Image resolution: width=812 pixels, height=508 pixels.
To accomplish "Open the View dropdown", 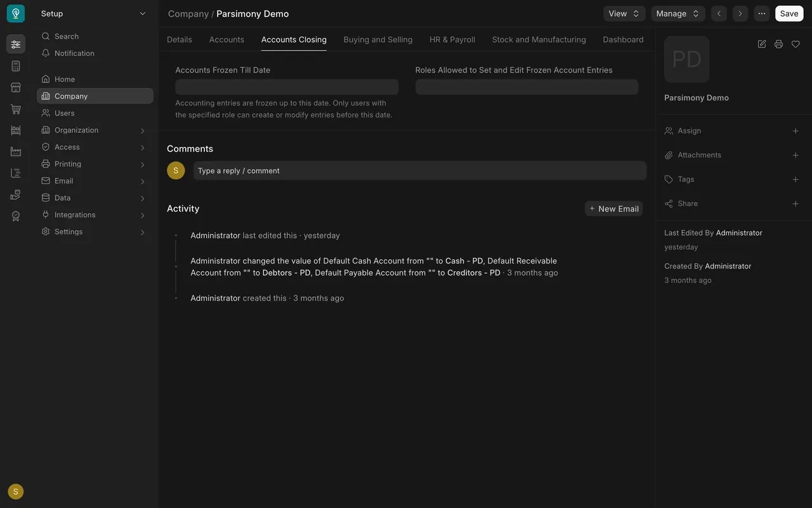I will coord(624,13).
